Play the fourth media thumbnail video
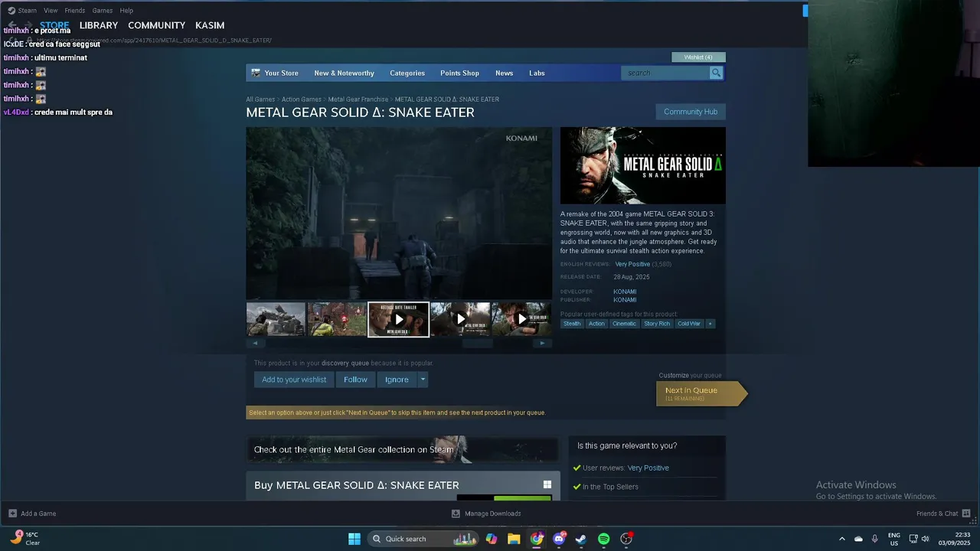The height and width of the screenshot is (551, 980). point(460,319)
